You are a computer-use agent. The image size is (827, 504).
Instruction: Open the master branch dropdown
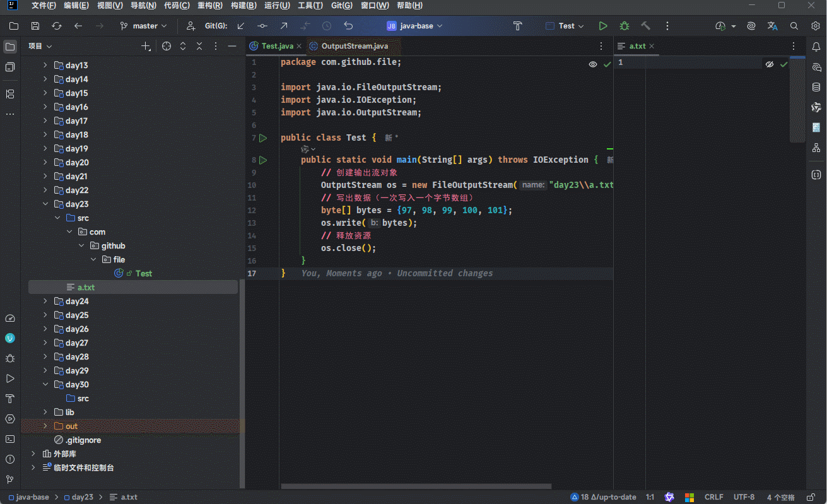click(144, 26)
